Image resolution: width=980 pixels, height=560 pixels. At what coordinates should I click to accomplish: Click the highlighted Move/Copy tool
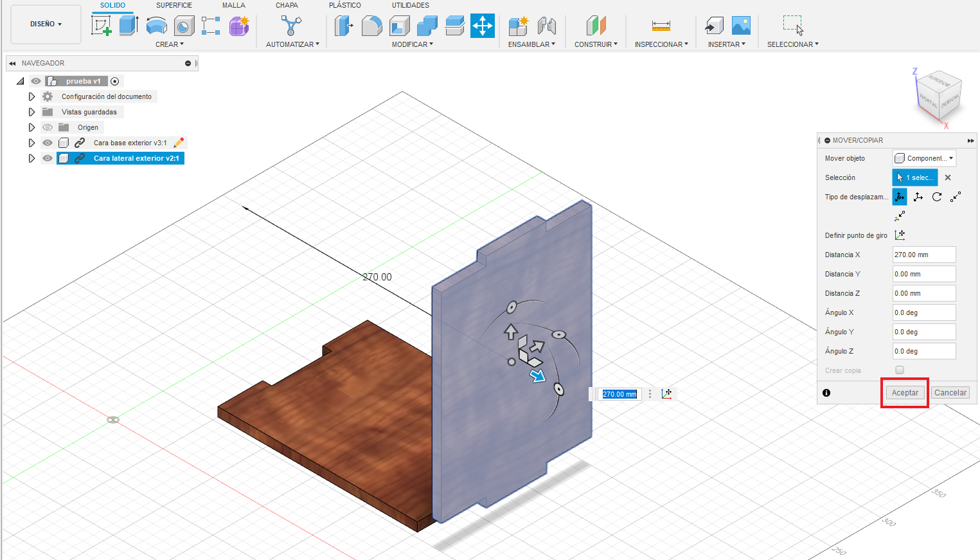[x=483, y=26]
